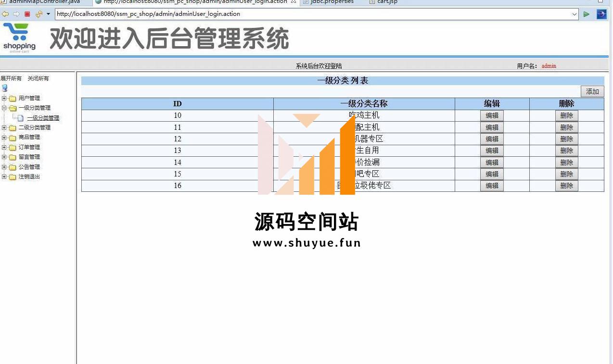Select 商品管理 label in the tree
Screen dimensions: 613x364
(29, 138)
